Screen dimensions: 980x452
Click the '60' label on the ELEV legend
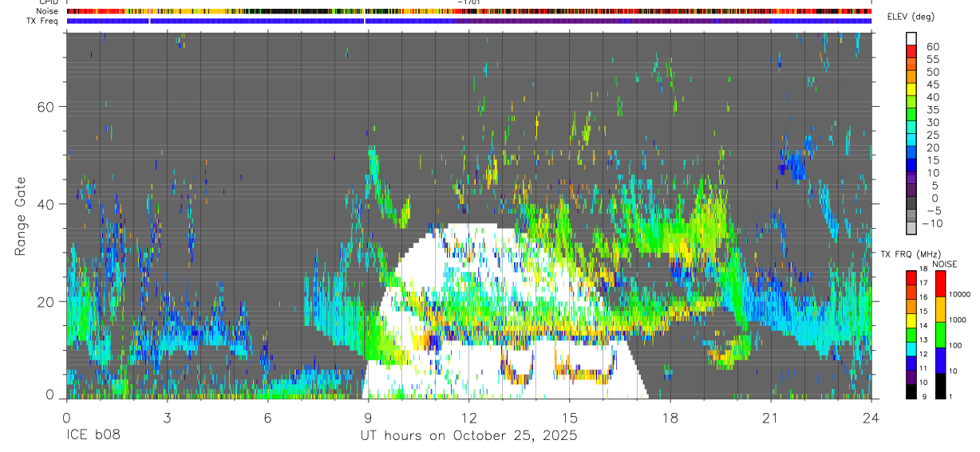(x=932, y=46)
